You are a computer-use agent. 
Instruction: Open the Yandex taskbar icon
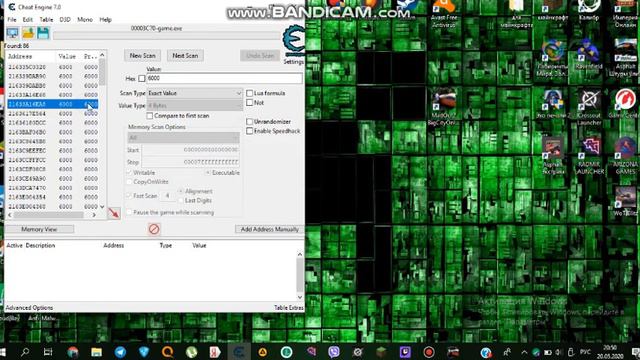215,352
